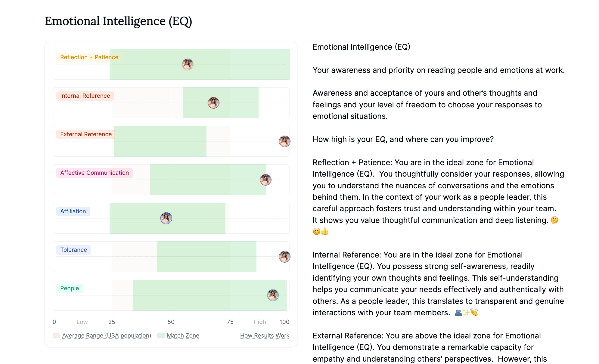Screen dimensions: 599x364
Task: Click the green Match Zone color swatch
Action: pyautogui.click(x=161, y=335)
